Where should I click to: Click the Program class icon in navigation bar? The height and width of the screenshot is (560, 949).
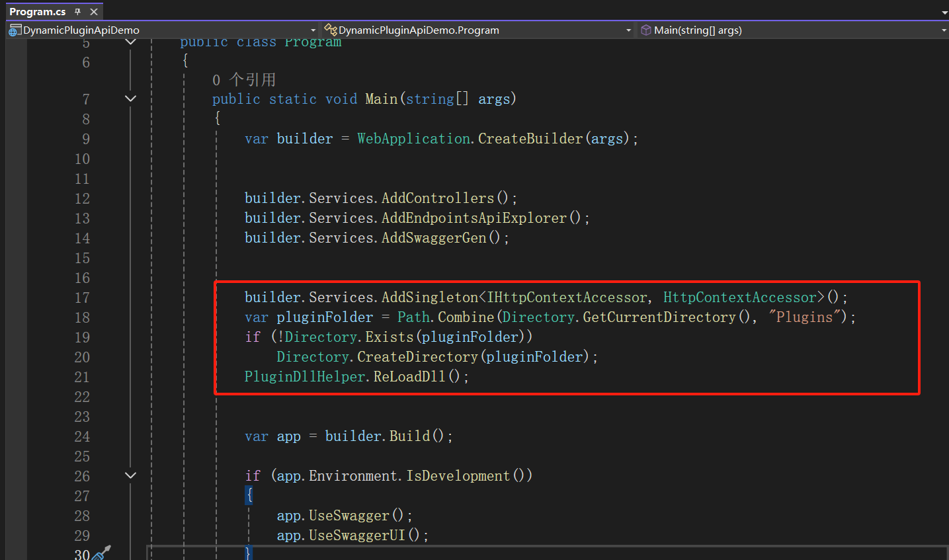(330, 30)
